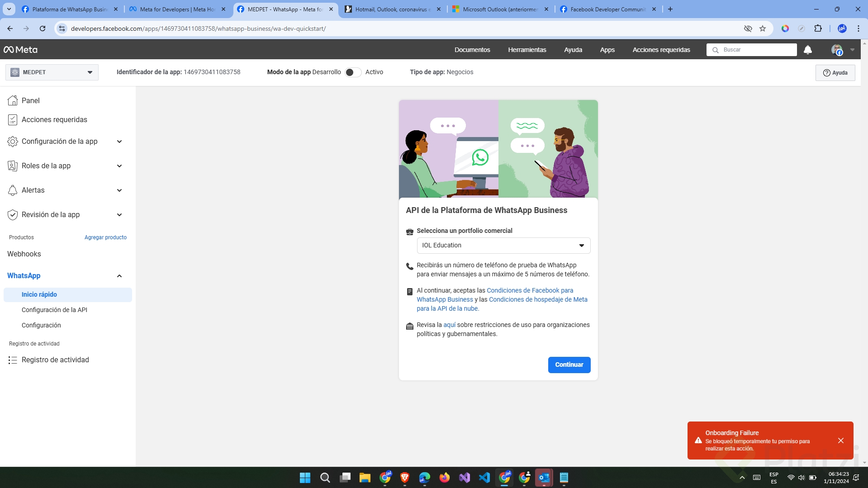This screenshot has width=868, height=488.
Task: Click the browser address bar URL
Action: tap(198, 28)
